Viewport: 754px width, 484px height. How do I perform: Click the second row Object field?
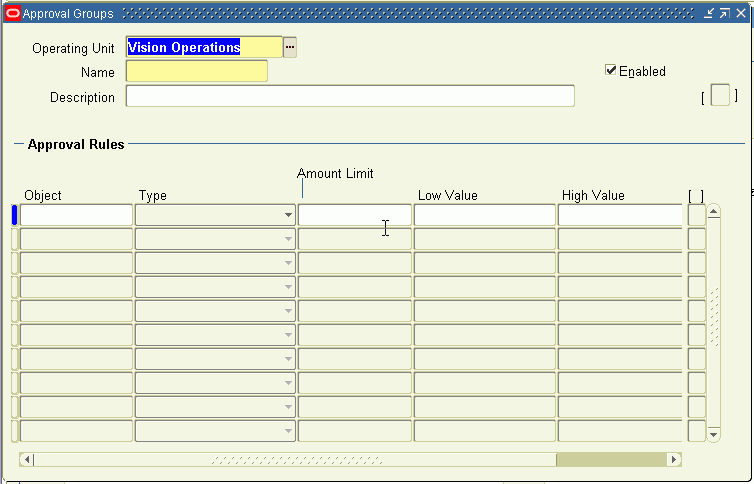click(x=76, y=239)
